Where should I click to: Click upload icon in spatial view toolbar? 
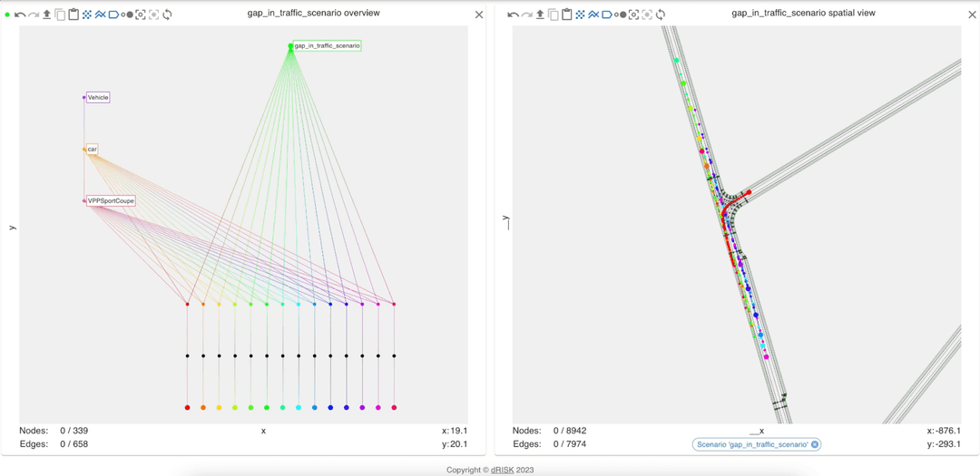point(540,15)
